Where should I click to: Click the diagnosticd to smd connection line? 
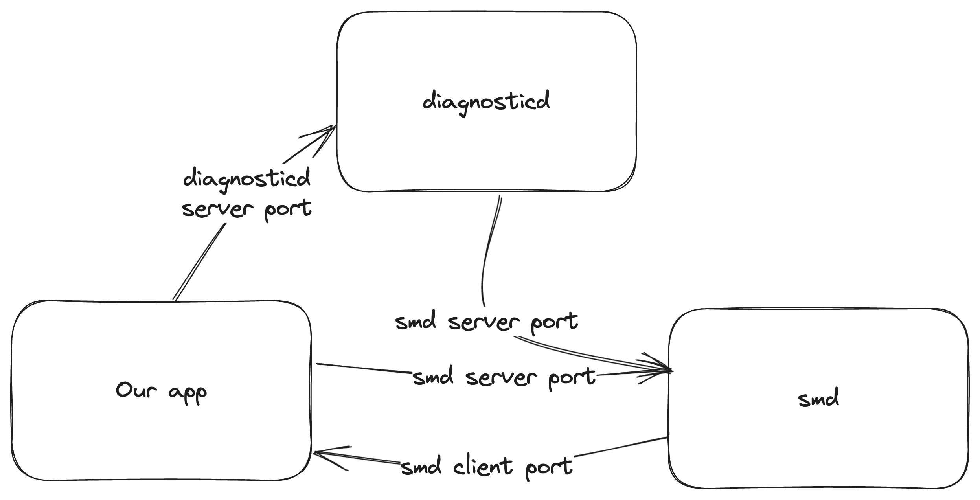491,243
